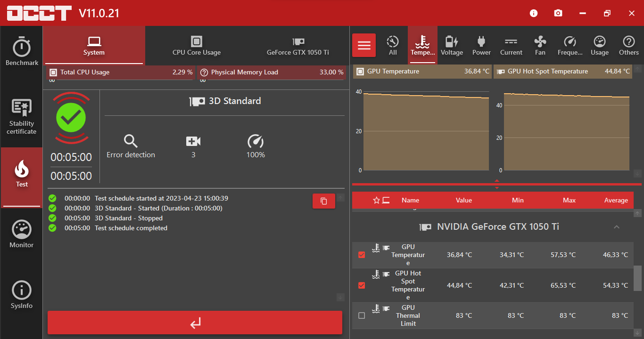Screen dimensions: 644x339
Task: Click the graphs panel scroll down arrow
Action: coord(637,173)
